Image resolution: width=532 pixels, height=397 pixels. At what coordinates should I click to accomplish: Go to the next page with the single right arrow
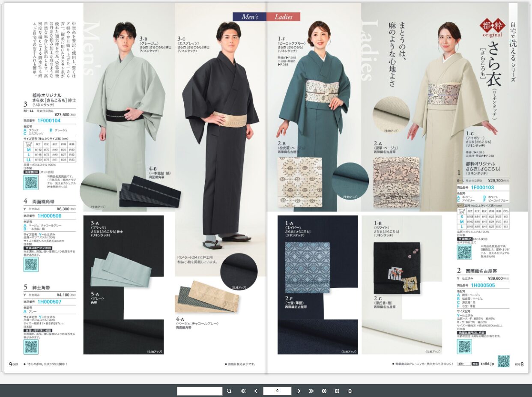tap(299, 391)
